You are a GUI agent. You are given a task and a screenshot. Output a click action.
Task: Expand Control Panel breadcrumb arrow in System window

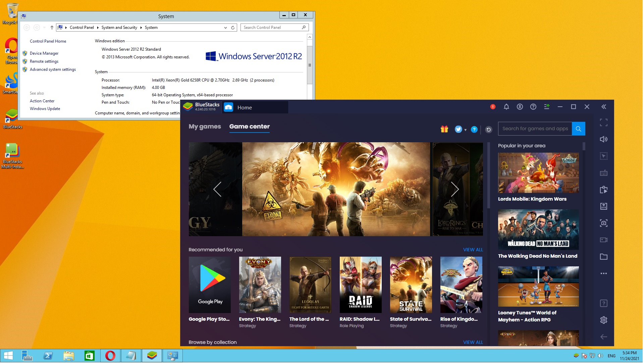tap(98, 28)
